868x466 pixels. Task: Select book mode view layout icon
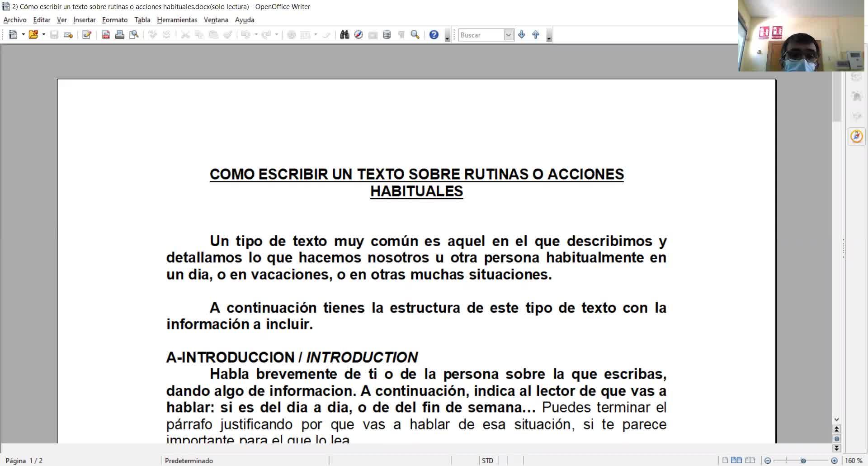click(750, 461)
